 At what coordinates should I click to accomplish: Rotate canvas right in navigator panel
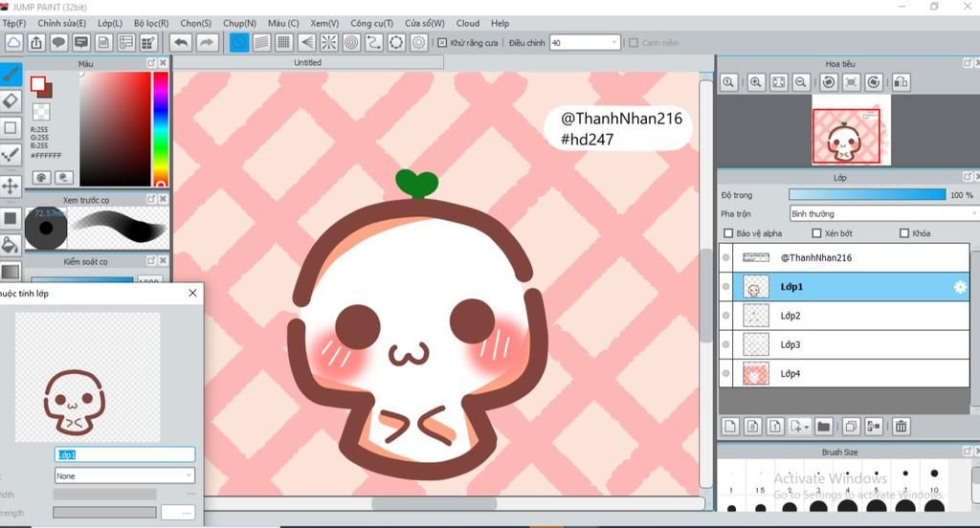(874, 82)
